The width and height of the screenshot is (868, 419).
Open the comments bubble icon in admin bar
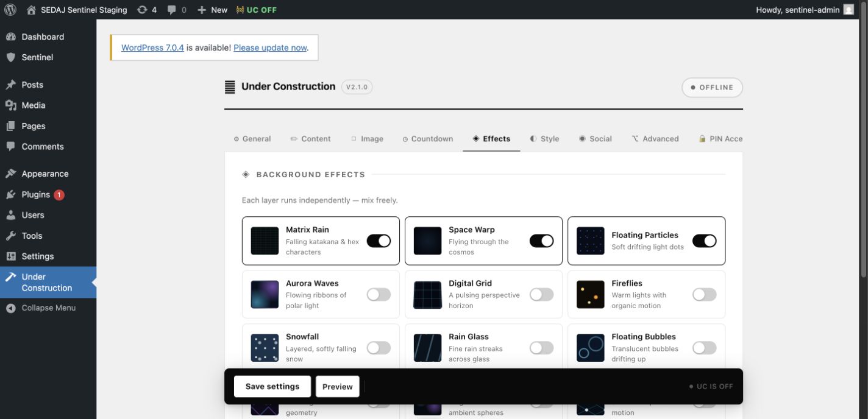coord(171,10)
